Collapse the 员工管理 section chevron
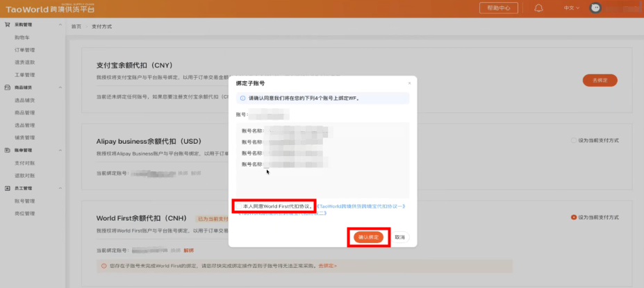The width and height of the screenshot is (644, 288). [x=60, y=188]
